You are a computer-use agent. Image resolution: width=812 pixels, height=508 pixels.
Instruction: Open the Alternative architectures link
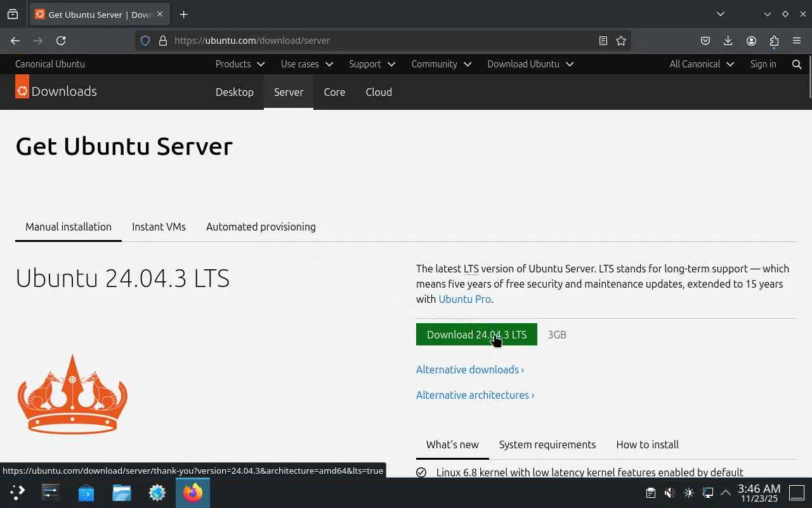pyautogui.click(x=475, y=395)
